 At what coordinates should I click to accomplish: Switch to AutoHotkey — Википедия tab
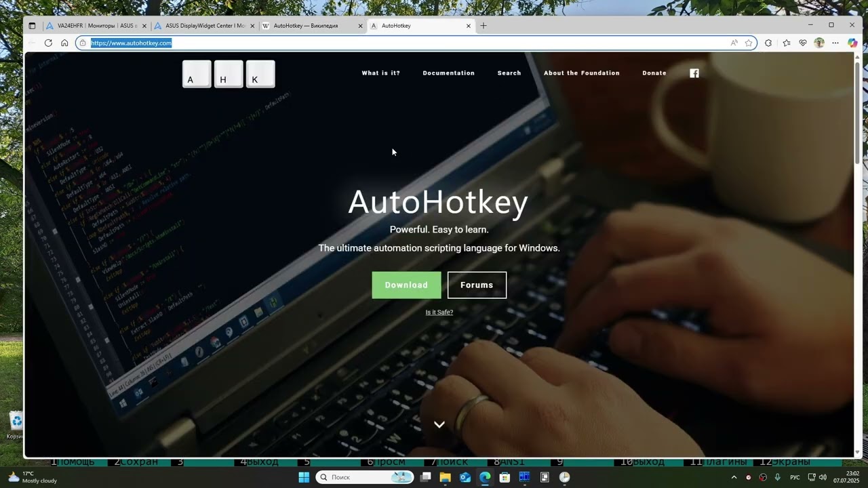pyautogui.click(x=313, y=26)
